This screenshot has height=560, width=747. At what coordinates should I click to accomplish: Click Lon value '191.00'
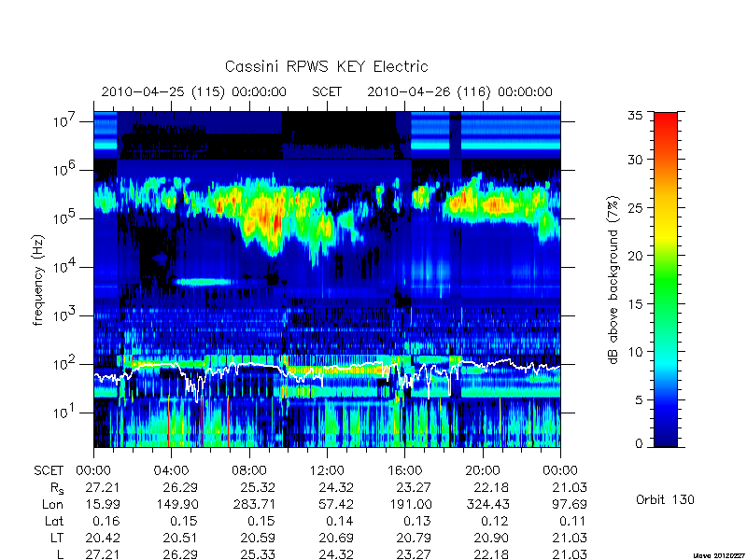pos(411,504)
